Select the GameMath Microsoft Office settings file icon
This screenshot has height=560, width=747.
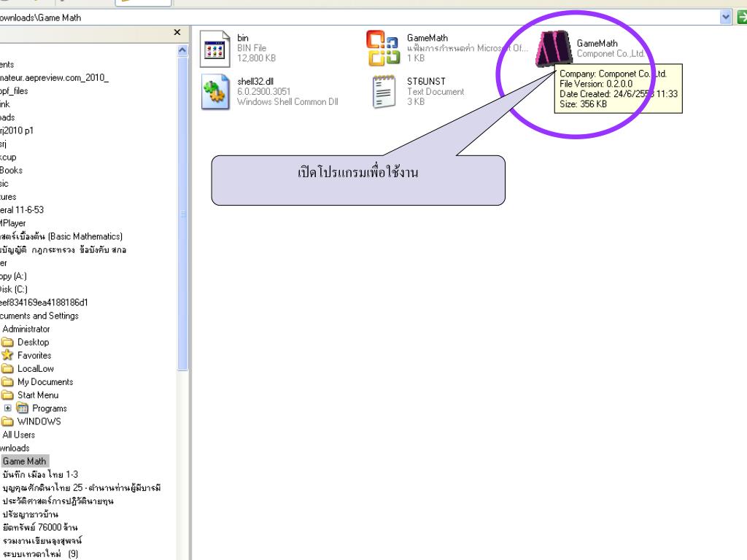coord(383,47)
